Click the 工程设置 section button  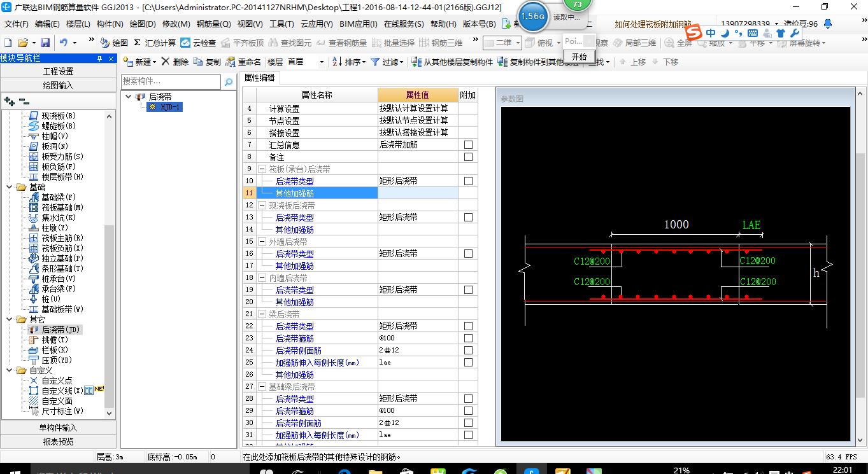58,71
